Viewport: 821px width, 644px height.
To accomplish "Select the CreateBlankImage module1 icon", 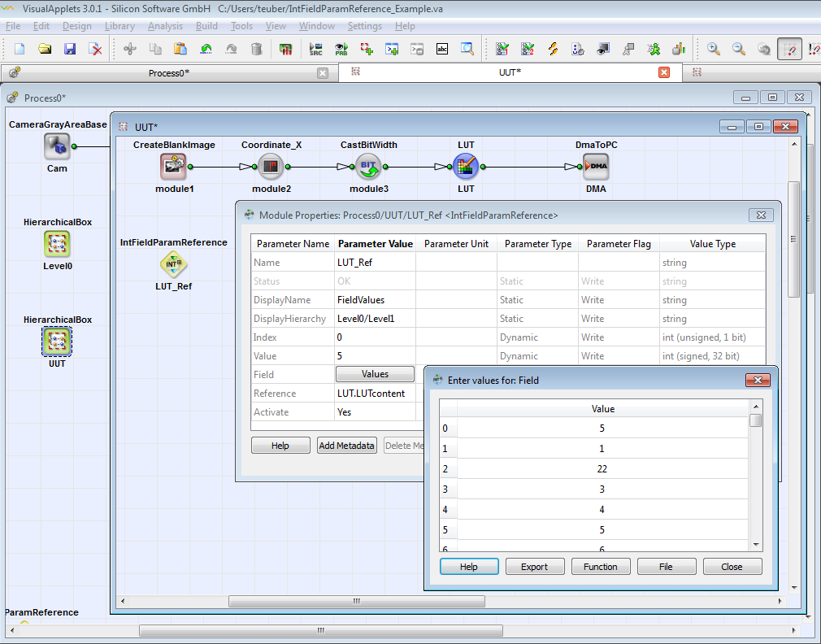I will tap(174, 167).
